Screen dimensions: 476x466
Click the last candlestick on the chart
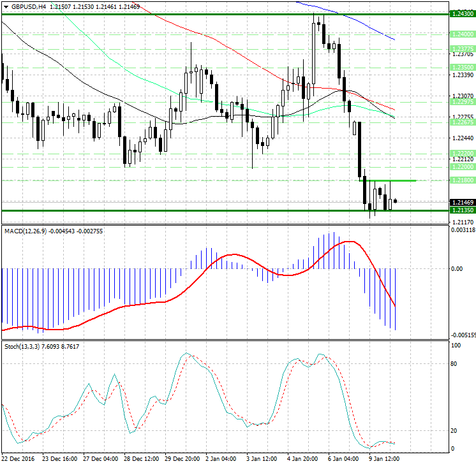396,201
